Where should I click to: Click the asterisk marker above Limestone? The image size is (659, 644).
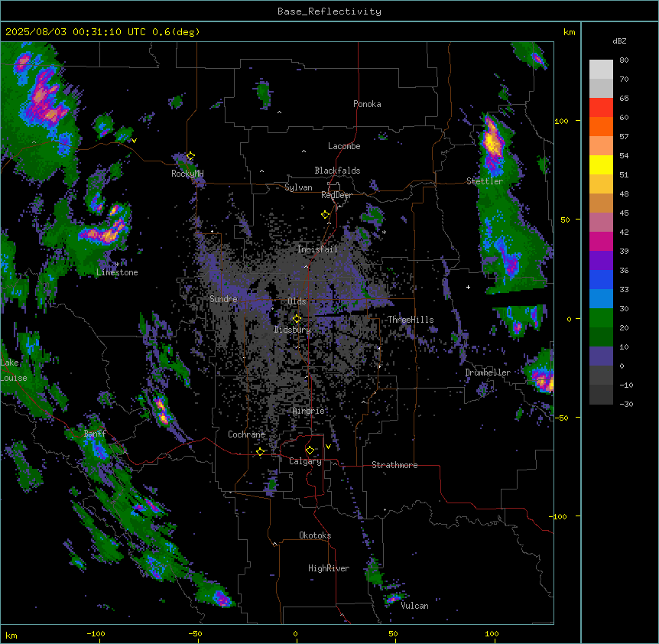coord(118,265)
